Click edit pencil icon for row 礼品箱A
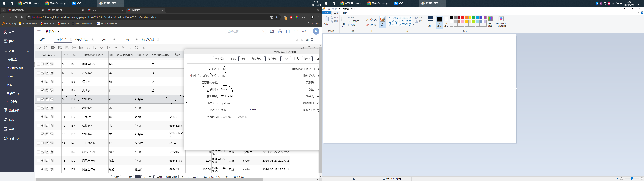This screenshot has height=181, width=644. pyautogui.click(x=47, y=73)
